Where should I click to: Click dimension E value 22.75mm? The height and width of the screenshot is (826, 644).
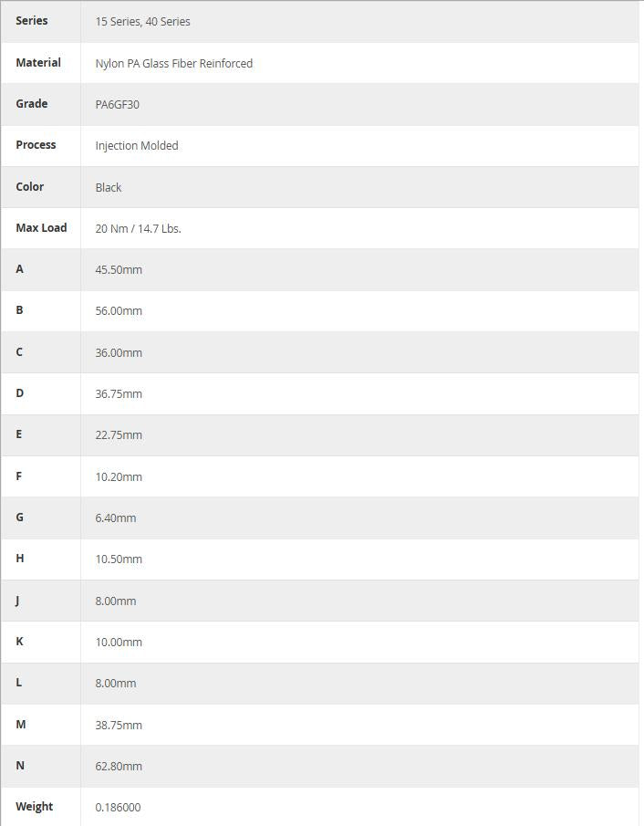(x=119, y=435)
